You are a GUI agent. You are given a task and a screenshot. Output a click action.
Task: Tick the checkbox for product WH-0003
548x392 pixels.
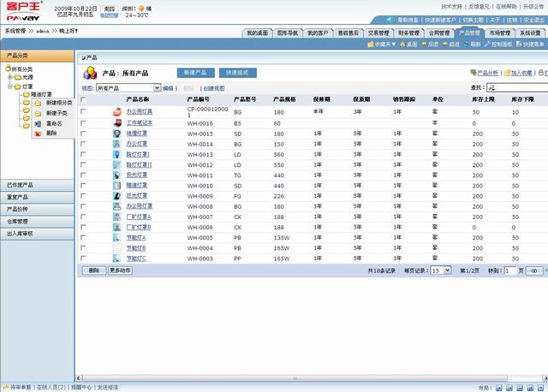83,258
